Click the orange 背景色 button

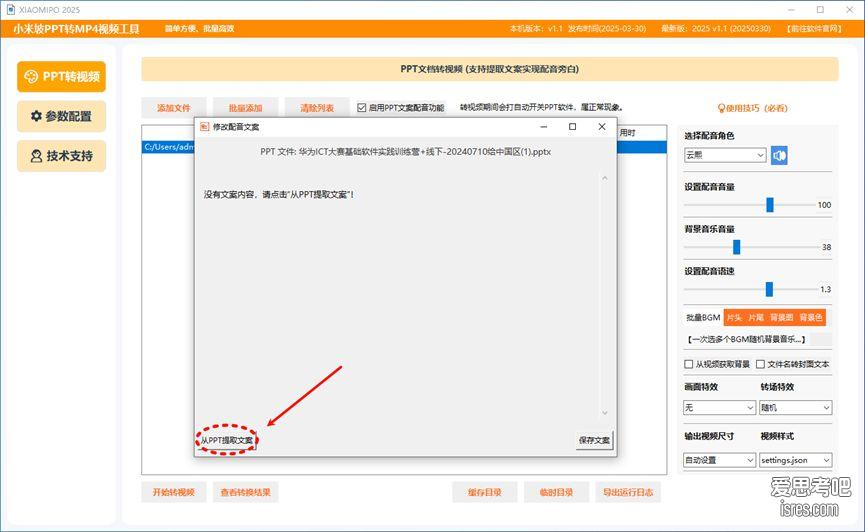(811, 317)
